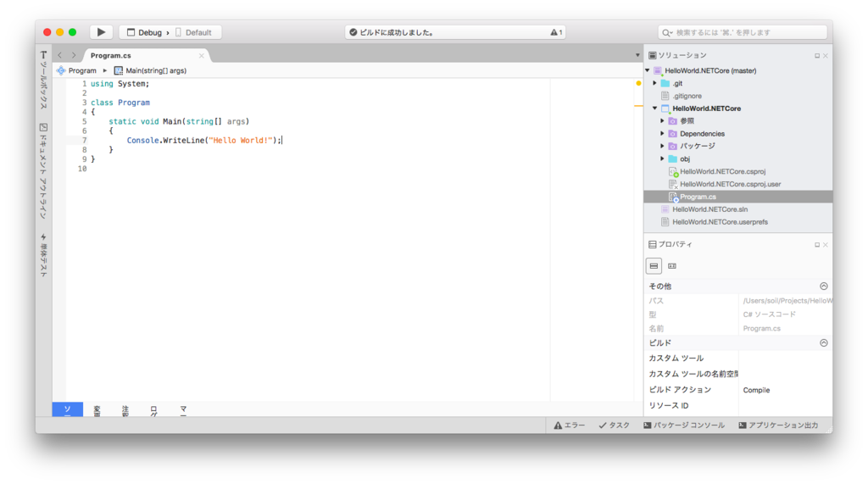Click Main(string[] args) breadcrumb
868x484 pixels.
coord(150,70)
